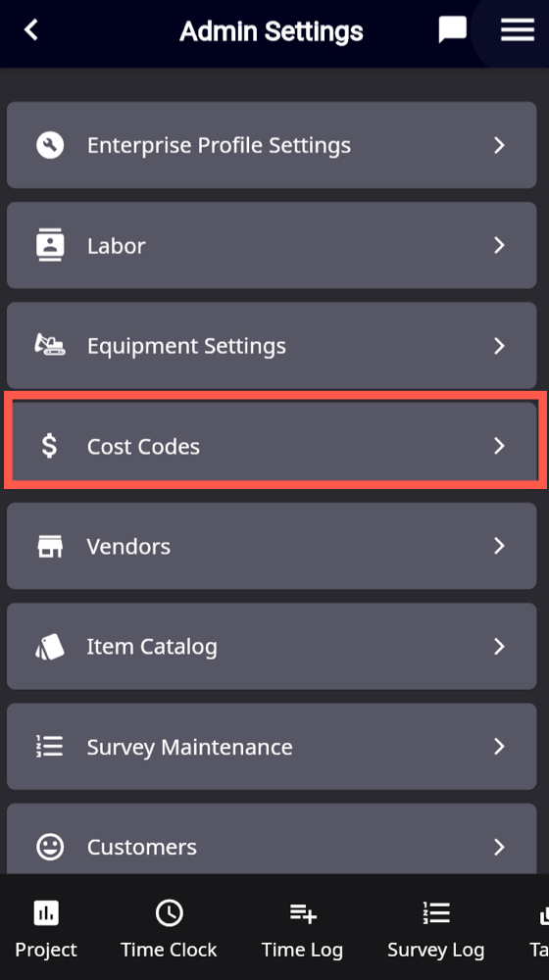This screenshot has height=980, width=549.
Task: Click the Vendors storefront icon
Action: click(50, 546)
